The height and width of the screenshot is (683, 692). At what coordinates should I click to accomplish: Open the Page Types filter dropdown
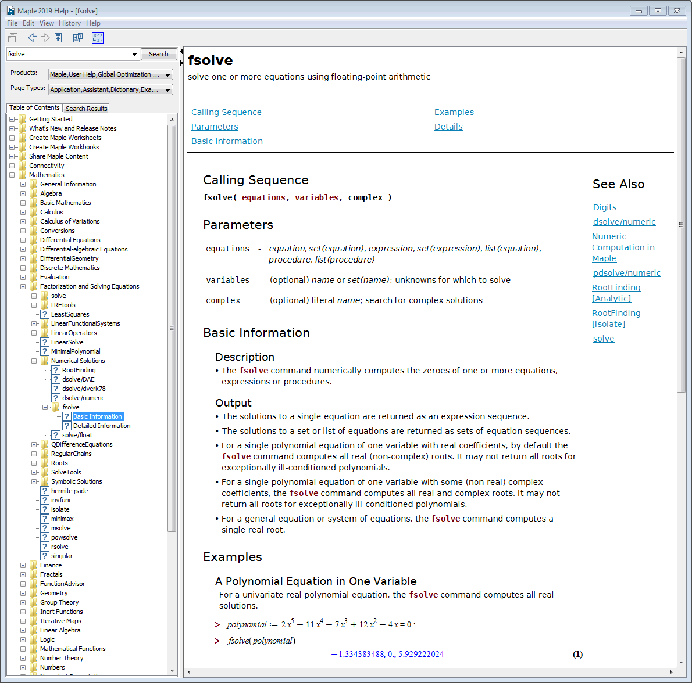click(167, 89)
